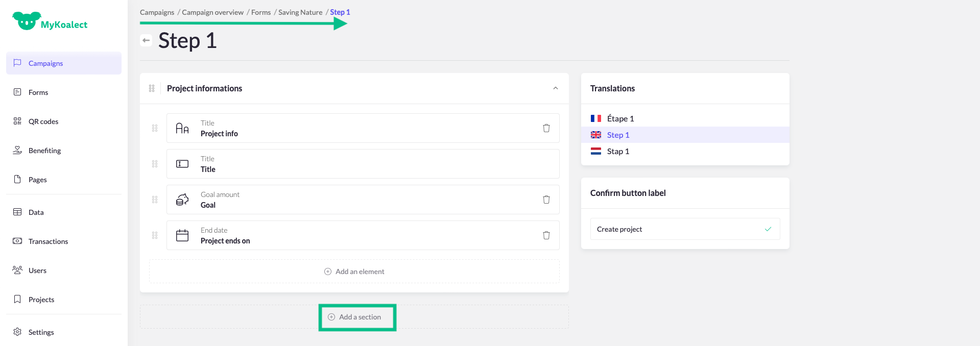
Task: Grab the Project informations section drag handle
Action: tap(152, 88)
